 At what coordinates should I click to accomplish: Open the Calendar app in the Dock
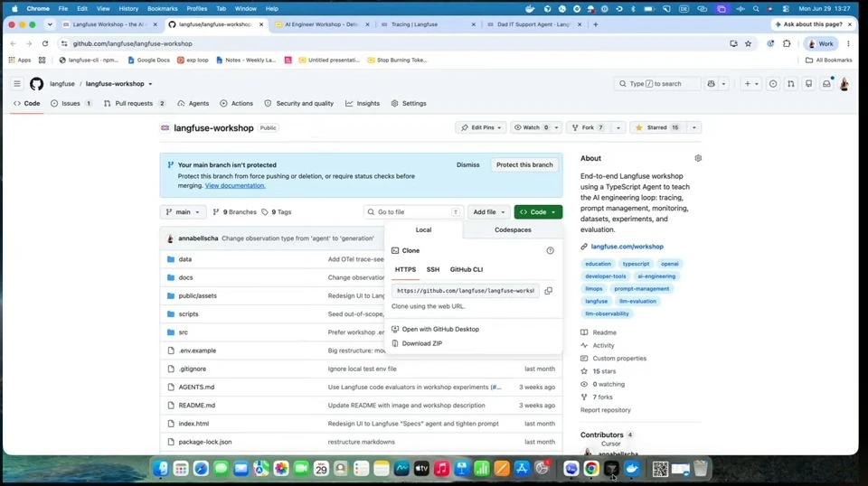[321, 469]
